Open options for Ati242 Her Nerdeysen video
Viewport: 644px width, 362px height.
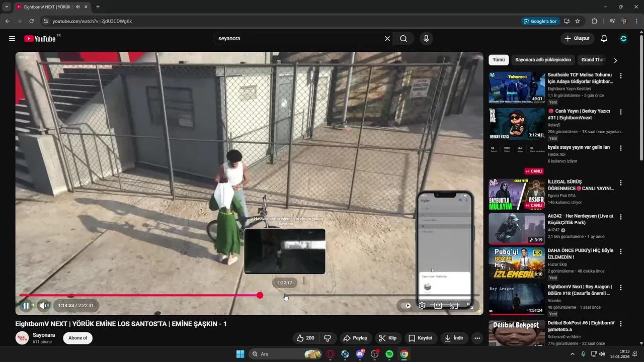pos(621,217)
